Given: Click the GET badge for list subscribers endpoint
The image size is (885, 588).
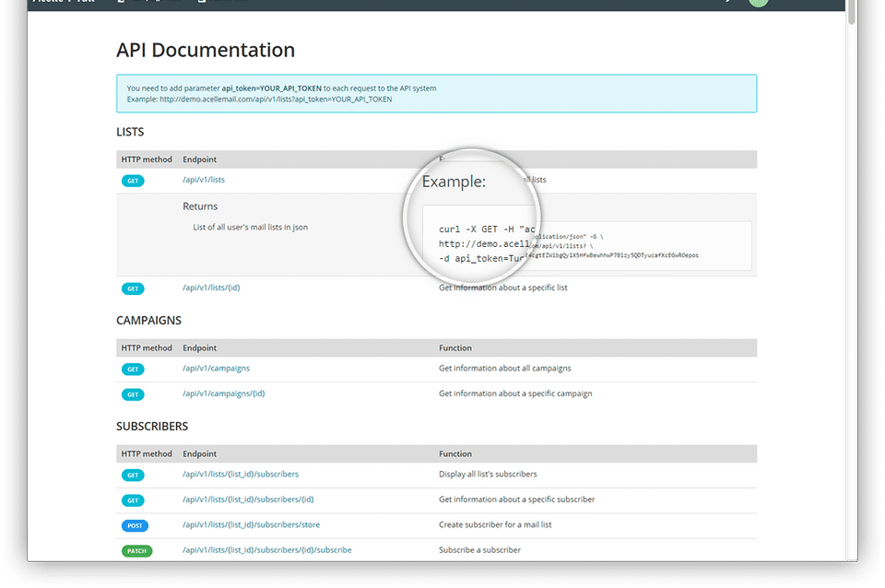Looking at the screenshot, I should click(x=133, y=475).
